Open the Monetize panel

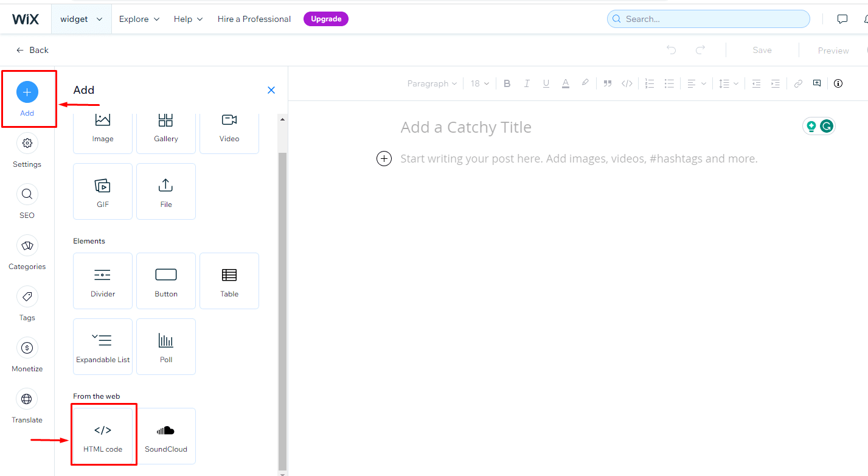[27, 354]
